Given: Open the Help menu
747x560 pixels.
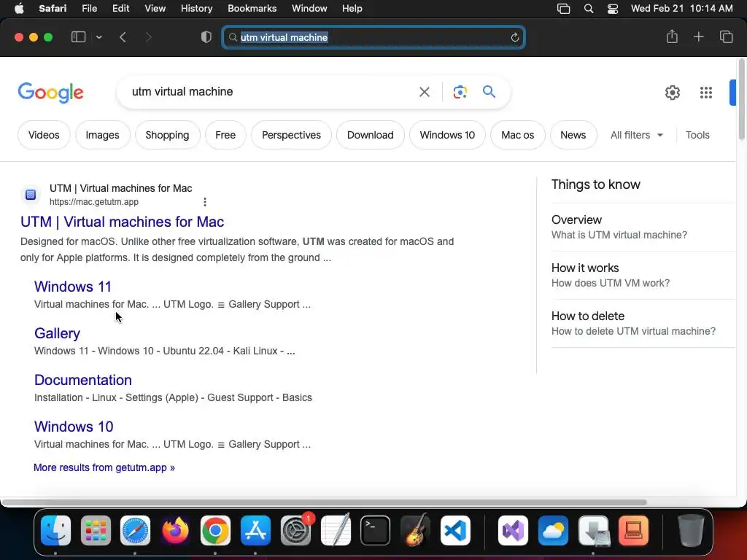Looking at the screenshot, I should click(352, 9).
